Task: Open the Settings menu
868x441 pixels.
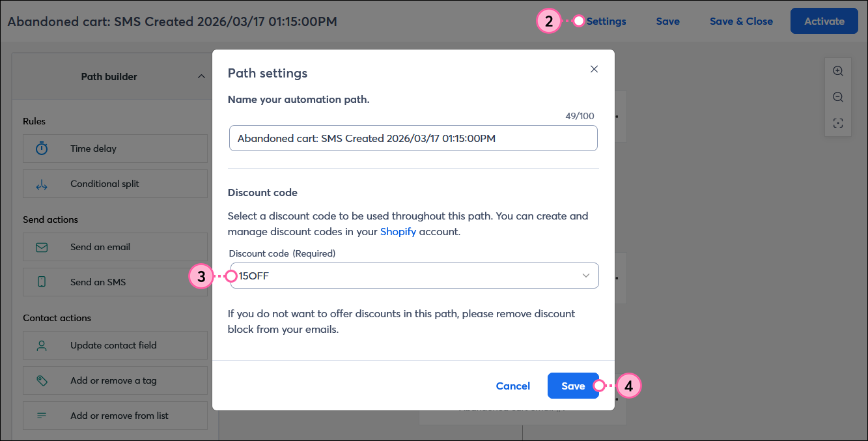Action: pyautogui.click(x=605, y=21)
